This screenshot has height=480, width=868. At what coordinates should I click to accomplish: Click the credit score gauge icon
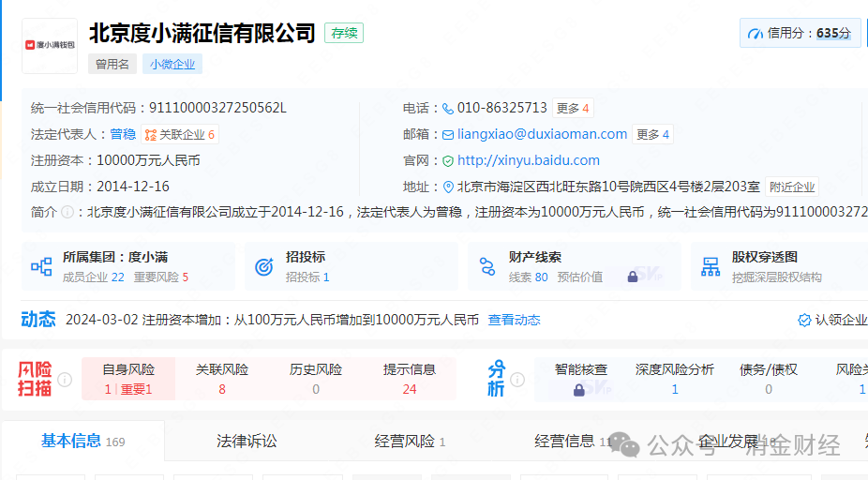[756, 34]
